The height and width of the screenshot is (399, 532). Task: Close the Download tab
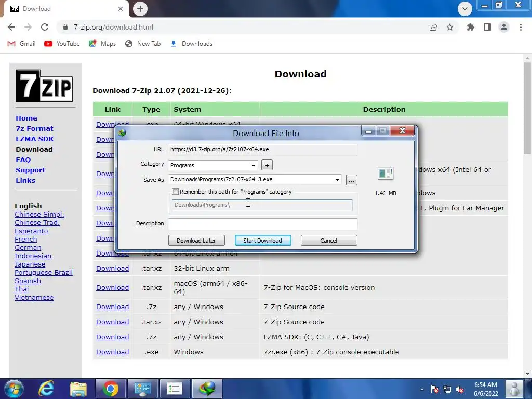(121, 9)
